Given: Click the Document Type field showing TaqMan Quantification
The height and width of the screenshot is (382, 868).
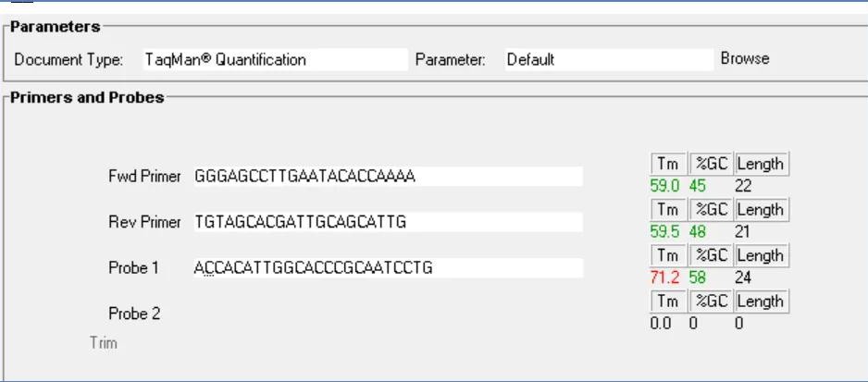Looking at the screenshot, I should tap(274, 60).
